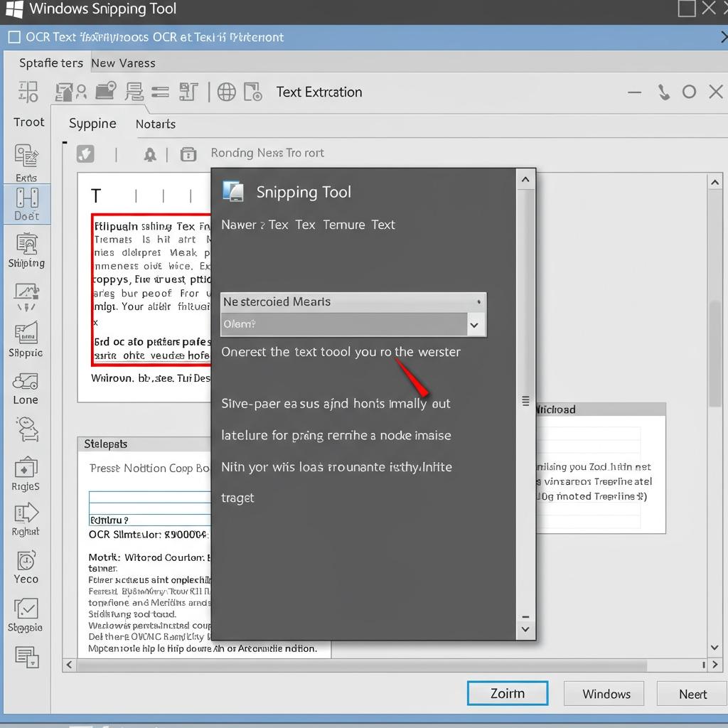Viewport: 728px width, 728px height.
Task: Switch to the Notarts tab
Action: click(x=156, y=124)
